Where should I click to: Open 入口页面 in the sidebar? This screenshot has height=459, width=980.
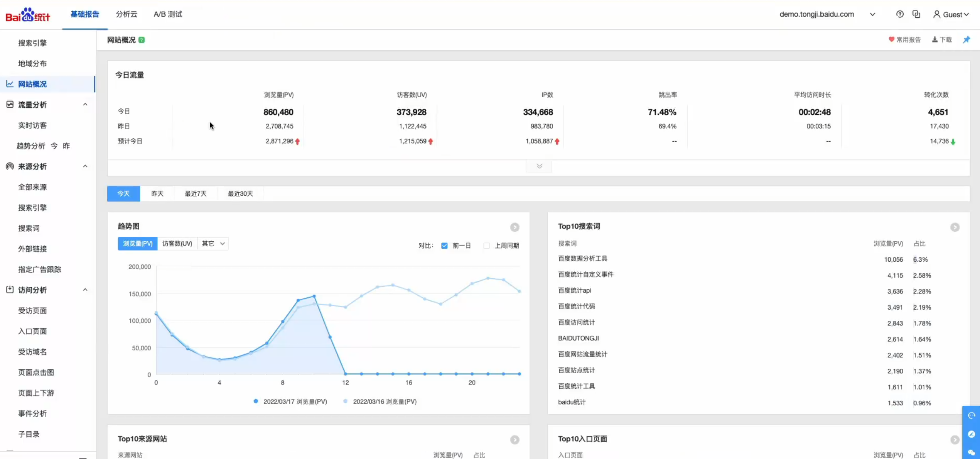(32, 331)
